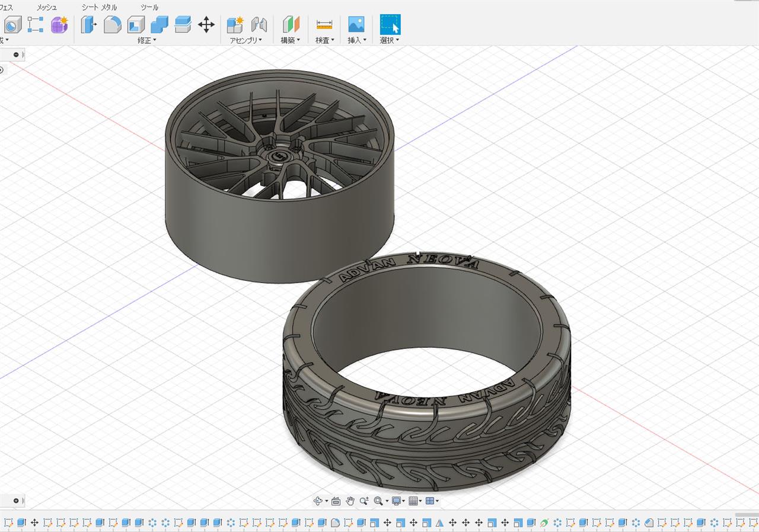Open the 選択 dropdown menu

point(390,40)
